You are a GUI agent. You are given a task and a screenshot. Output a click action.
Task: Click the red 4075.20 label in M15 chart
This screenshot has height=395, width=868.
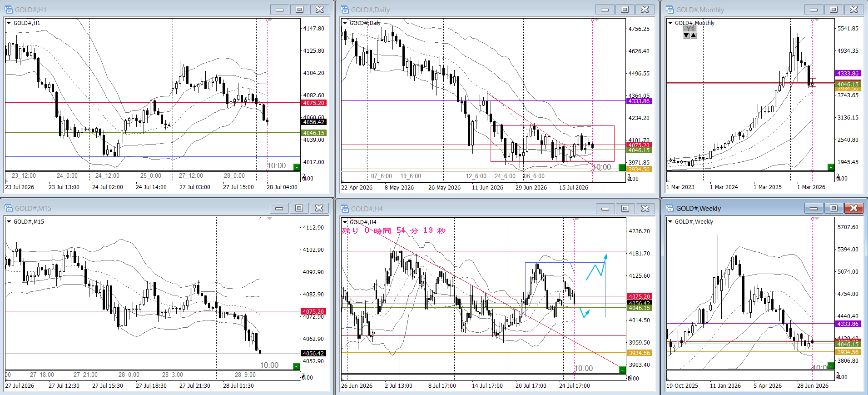[x=313, y=312]
